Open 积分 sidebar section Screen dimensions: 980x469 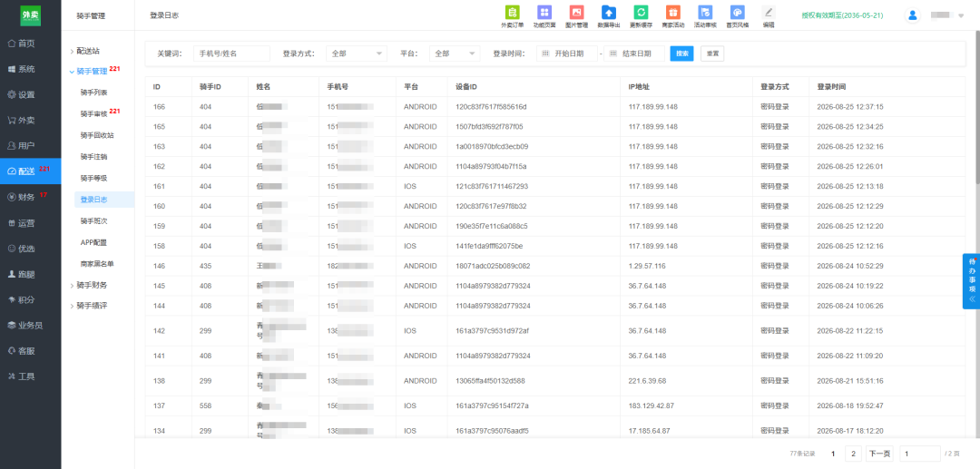(x=31, y=299)
